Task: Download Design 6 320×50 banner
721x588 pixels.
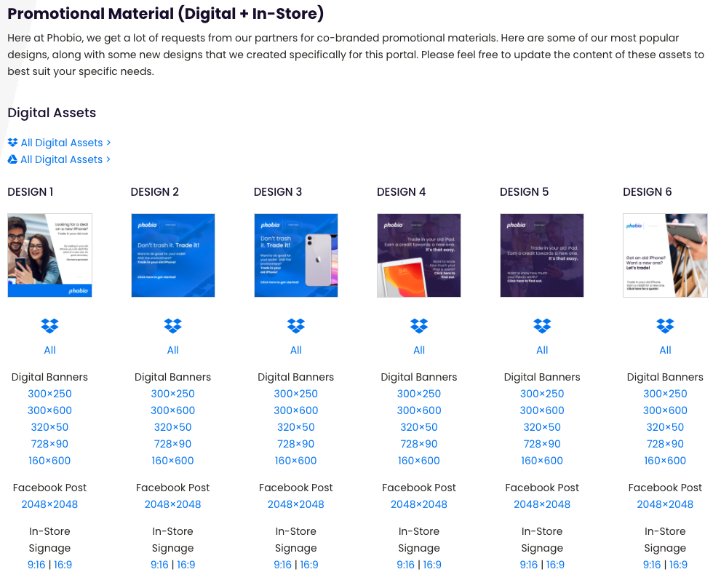Action: [x=665, y=427]
